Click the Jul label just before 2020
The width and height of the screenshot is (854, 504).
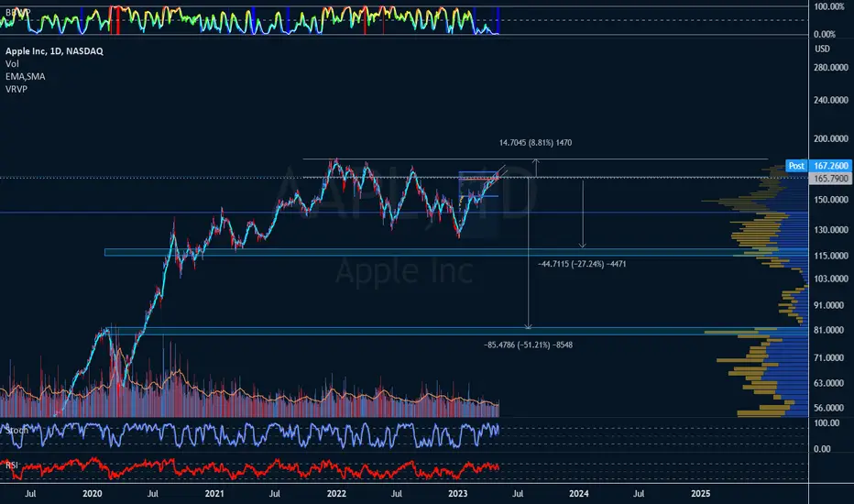click(x=30, y=494)
